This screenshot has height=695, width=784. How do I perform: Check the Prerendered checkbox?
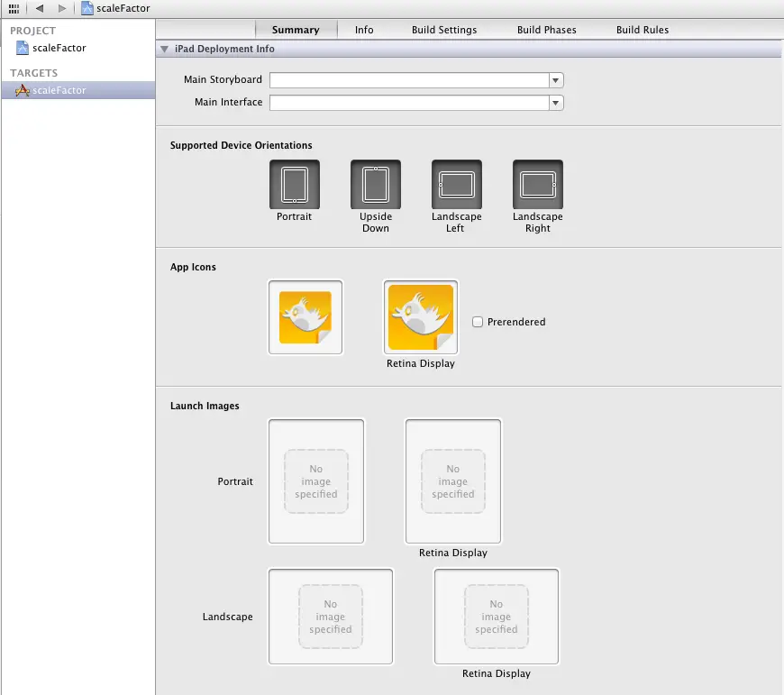pyautogui.click(x=479, y=322)
